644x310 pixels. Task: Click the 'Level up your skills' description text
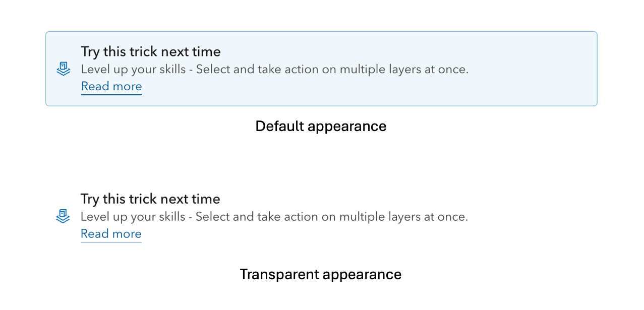click(275, 69)
